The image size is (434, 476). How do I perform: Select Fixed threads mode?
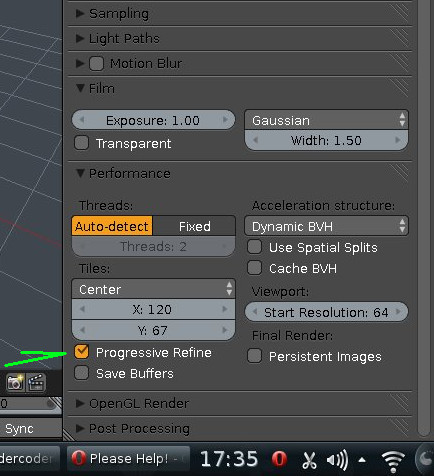[194, 226]
